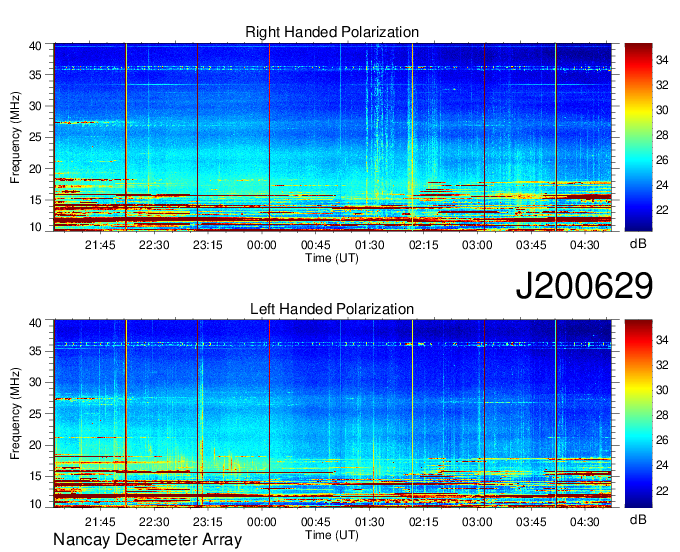This screenshot has height=552, width=680.
Task: Click the "Right Handed Polarization" plot title
Action: coord(332,32)
